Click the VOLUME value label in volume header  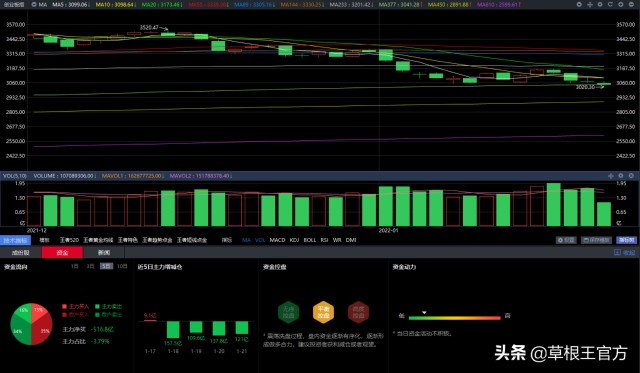(64, 176)
